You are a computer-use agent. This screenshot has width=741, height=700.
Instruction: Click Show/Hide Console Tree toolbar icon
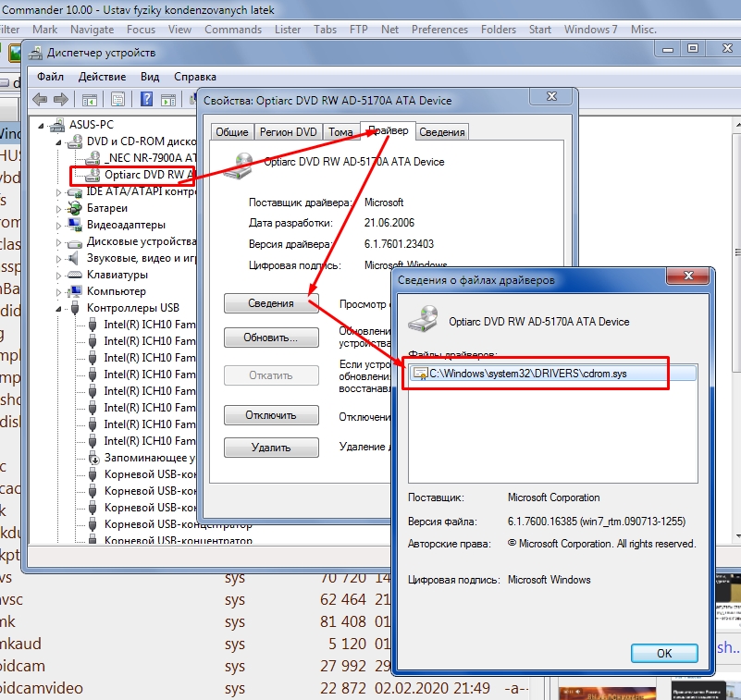(90, 100)
